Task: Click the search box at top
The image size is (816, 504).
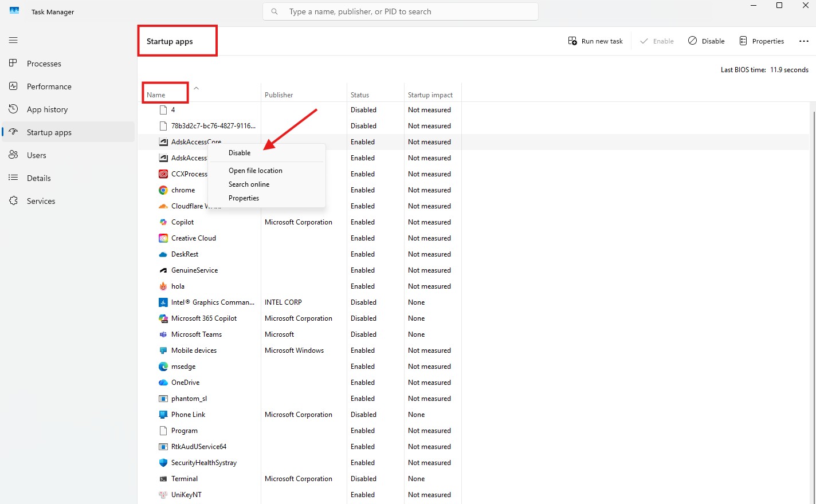Action: click(401, 11)
